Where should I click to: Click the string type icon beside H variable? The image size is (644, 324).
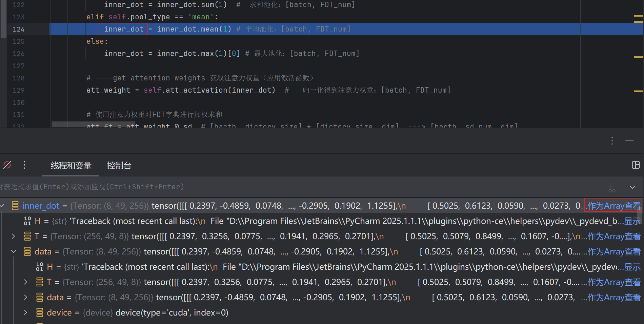[27, 221]
